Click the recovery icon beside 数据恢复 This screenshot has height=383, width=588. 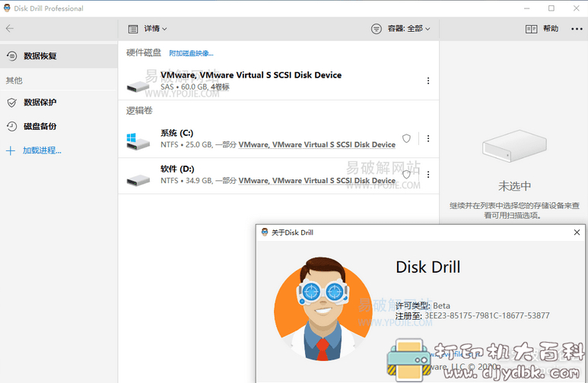[x=11, y=55]
